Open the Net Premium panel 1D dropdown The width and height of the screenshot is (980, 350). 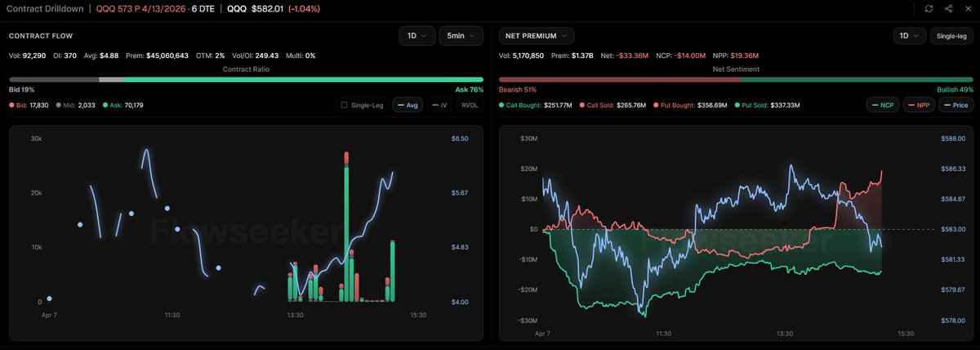click(x=909, y=36)
